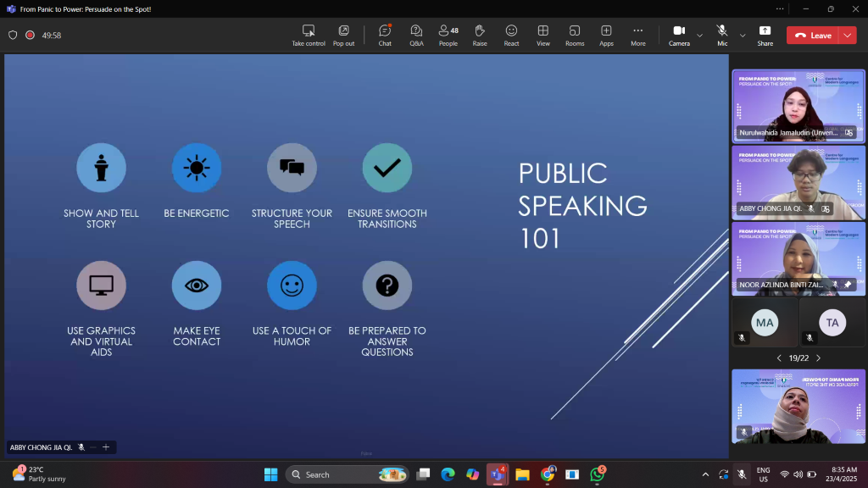This screenshot has width=868, height=488.
Task: Open breakout Rooms
Action: [x=575, y=35]
